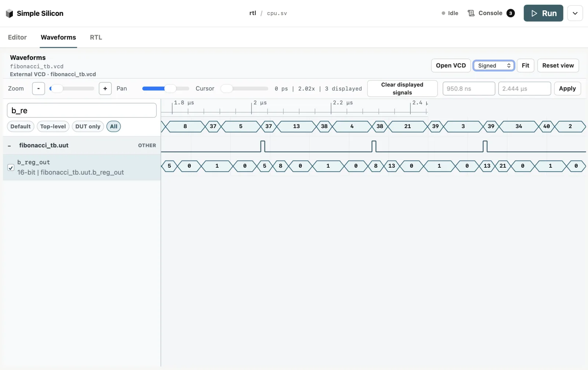The width and height of the screenshot is (588, 370).
Task: Click the Idle status indicator
Action: (450, 13)
